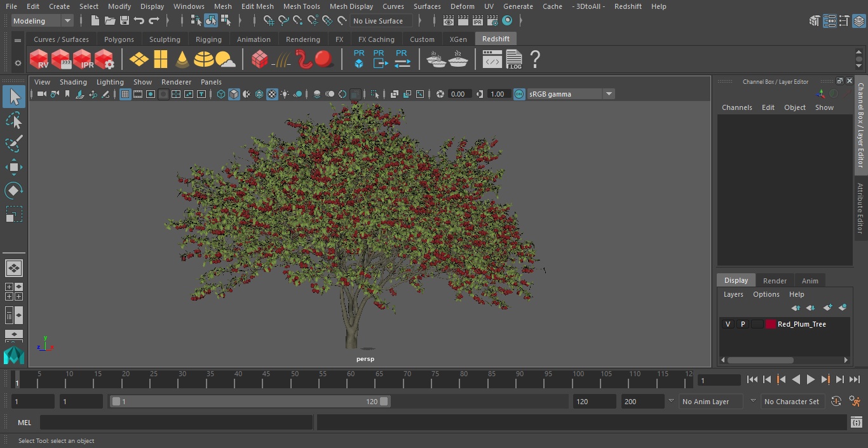Click Red_Plum_Tree layer color swatch
The width and height of the screenshot is (868, 448).
point(771,324)
